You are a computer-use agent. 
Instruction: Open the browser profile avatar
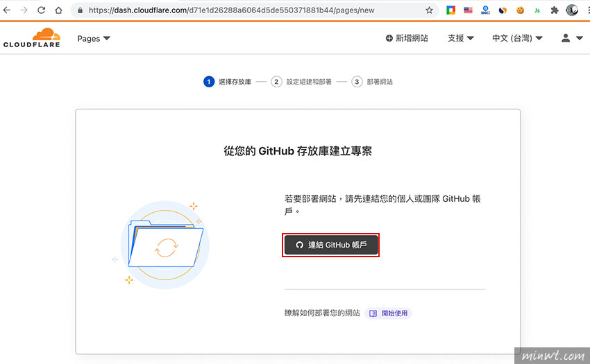coord(572,10)
